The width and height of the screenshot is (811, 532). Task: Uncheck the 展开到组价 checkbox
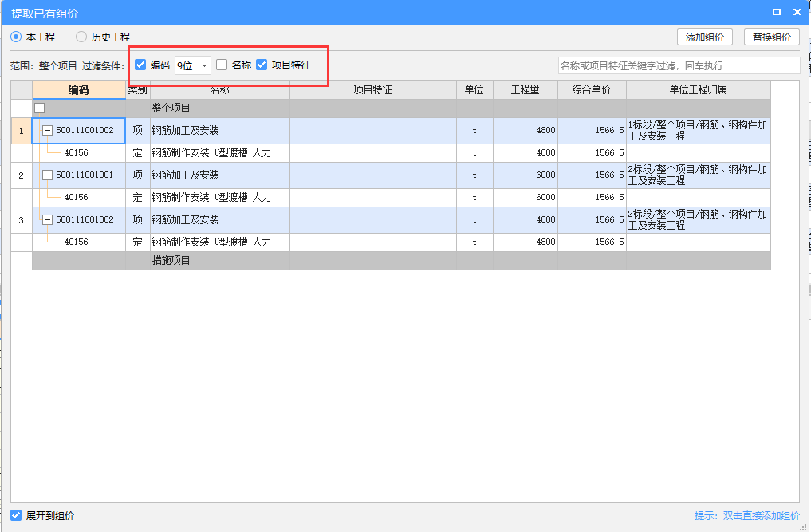tap(16, 516)
